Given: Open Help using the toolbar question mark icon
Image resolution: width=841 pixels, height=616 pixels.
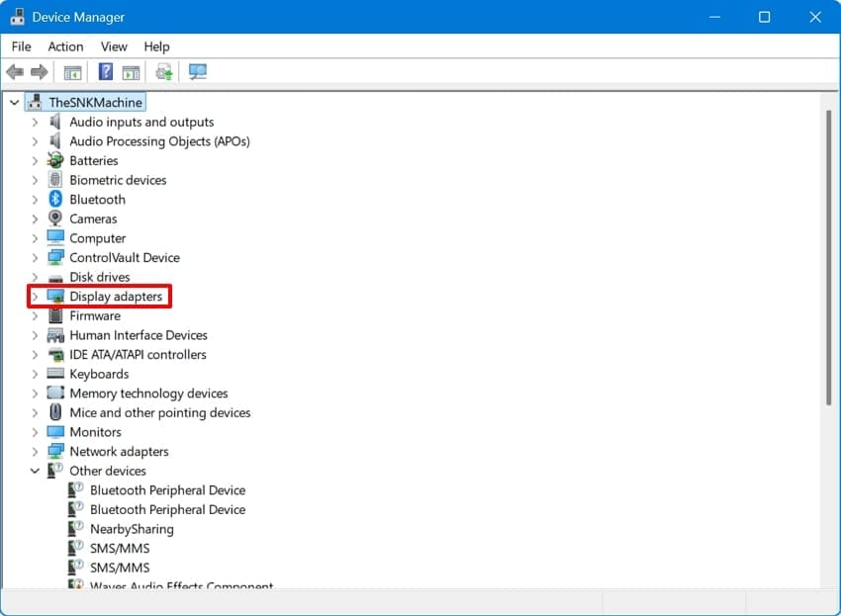Looking at the screenshot, I should (x=104, y=71).
